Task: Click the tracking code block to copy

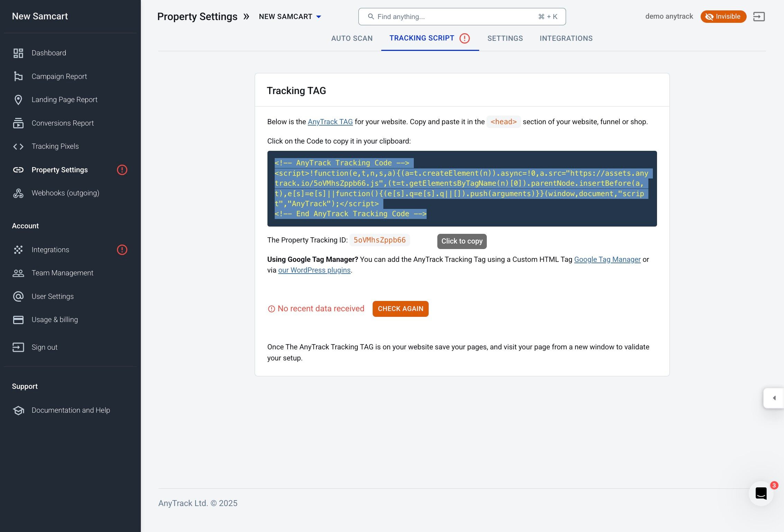Action: coord(462,189)
